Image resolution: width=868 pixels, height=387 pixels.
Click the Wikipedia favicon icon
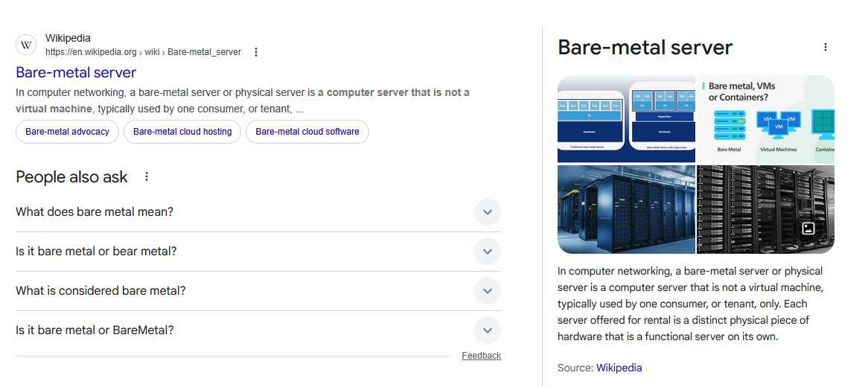click(26, 45)
